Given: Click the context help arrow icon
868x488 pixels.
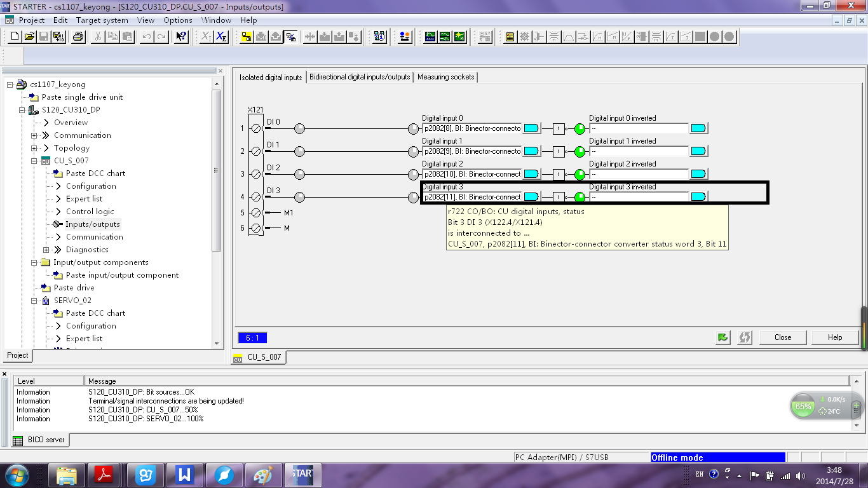Looking at the screenshot, I should tap(181, 37).
